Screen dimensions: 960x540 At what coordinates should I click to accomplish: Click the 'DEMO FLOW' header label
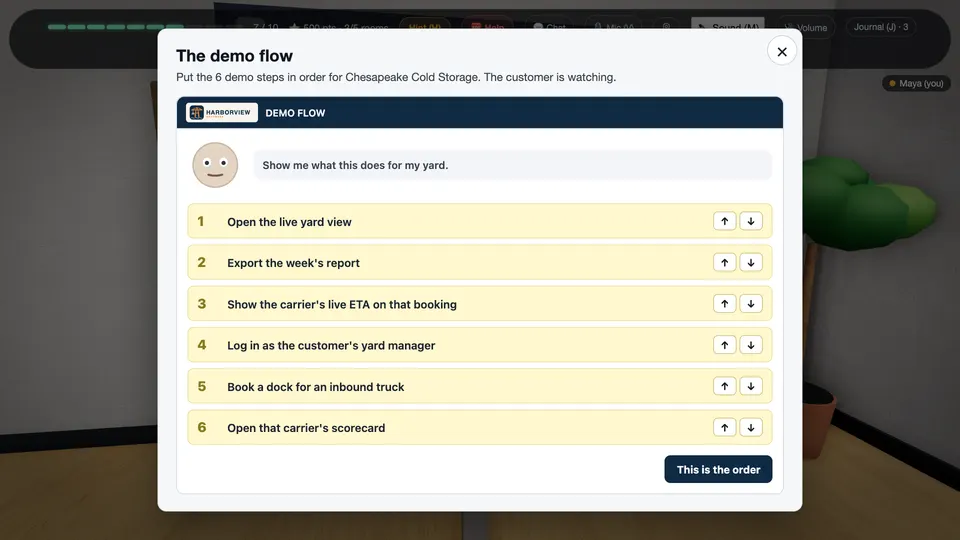pos(295,113)
